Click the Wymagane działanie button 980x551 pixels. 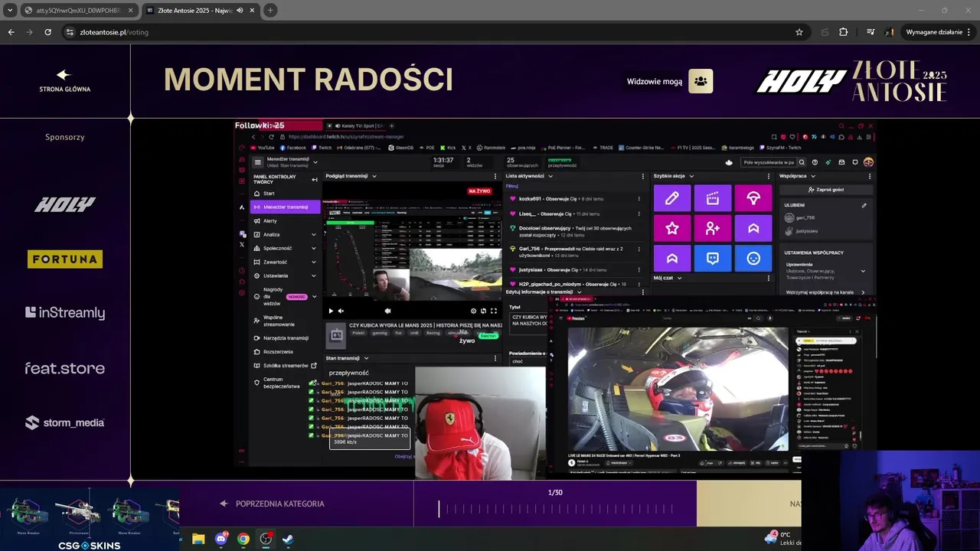[938, 32]
